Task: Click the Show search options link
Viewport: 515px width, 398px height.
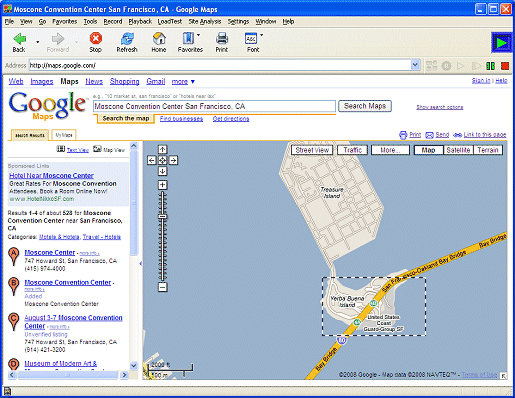Action: pyautogui.click(x=440, y=107)
